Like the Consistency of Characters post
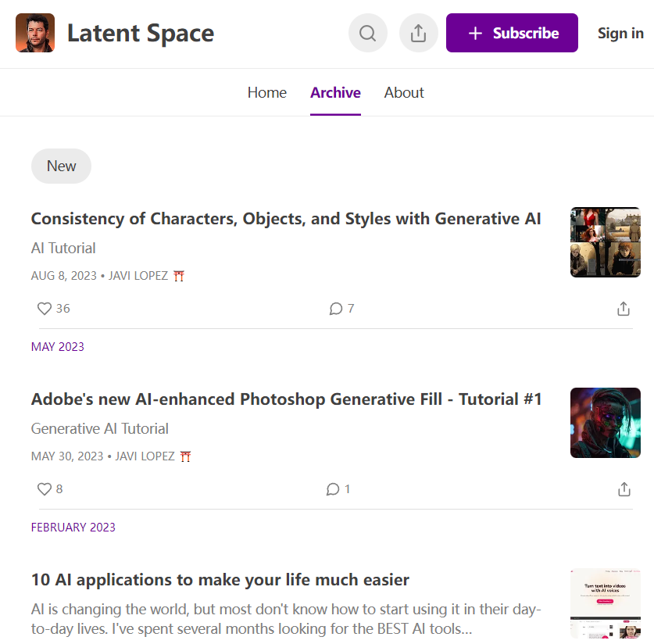The height and width of the screenshot is (644, 654). [45, 309]
